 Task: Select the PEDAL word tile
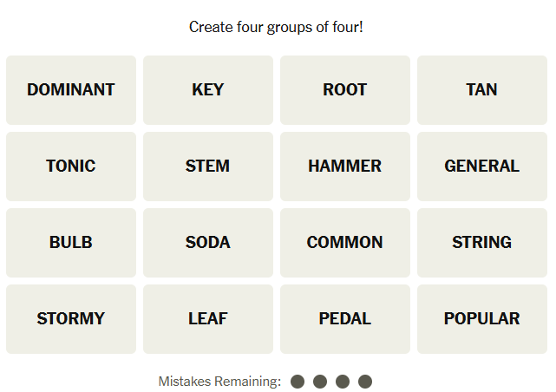345,319
